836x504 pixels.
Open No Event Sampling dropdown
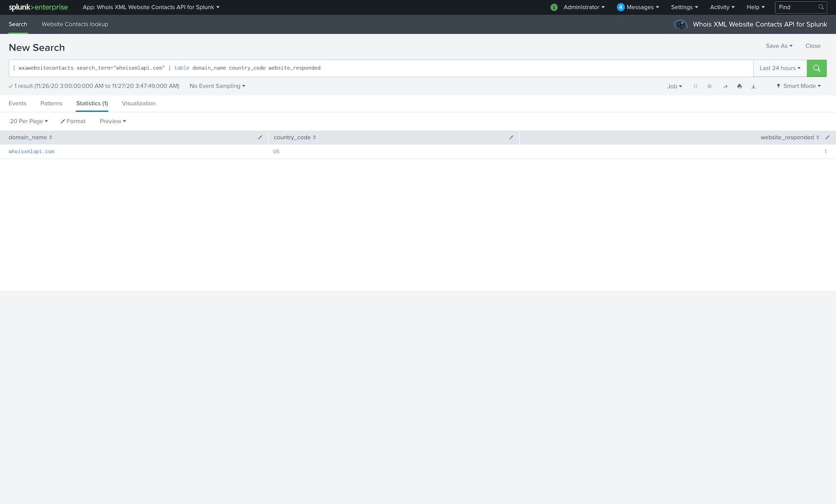(x=217, y=86)
